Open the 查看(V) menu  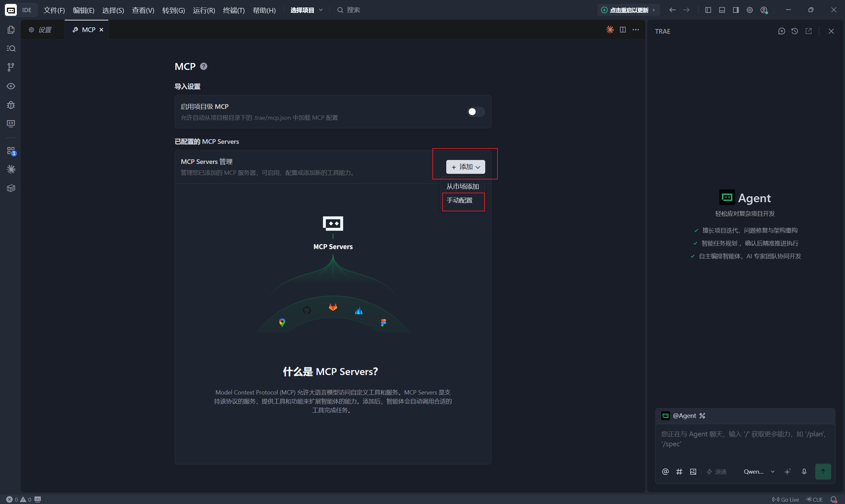point(143,10)
